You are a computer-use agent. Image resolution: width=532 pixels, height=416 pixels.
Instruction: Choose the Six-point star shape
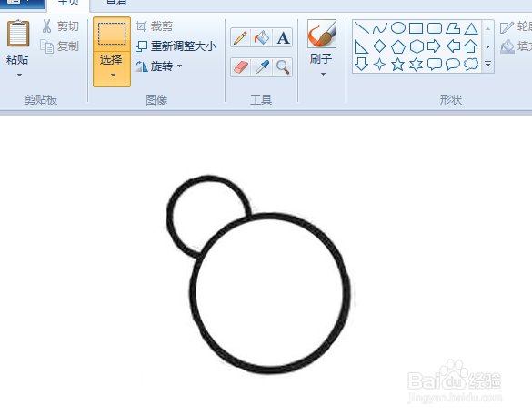pyautogui.click(x=416, y=64)
